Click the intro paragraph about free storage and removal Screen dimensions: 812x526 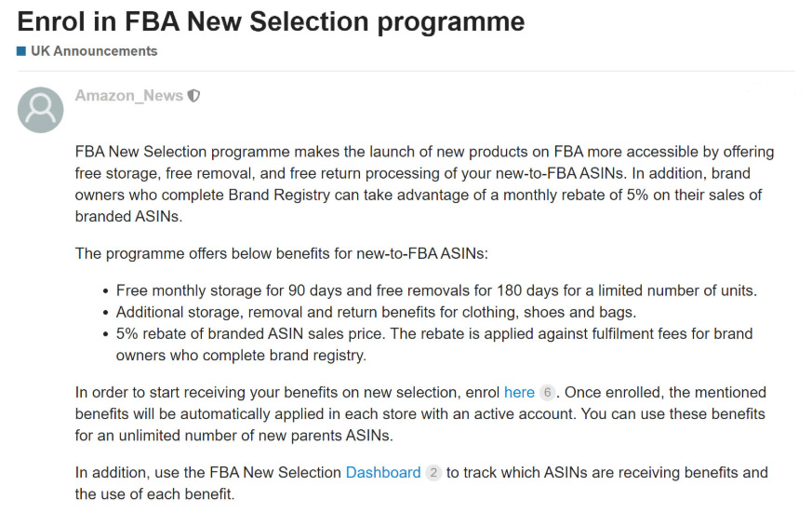[x=425, y=184]
